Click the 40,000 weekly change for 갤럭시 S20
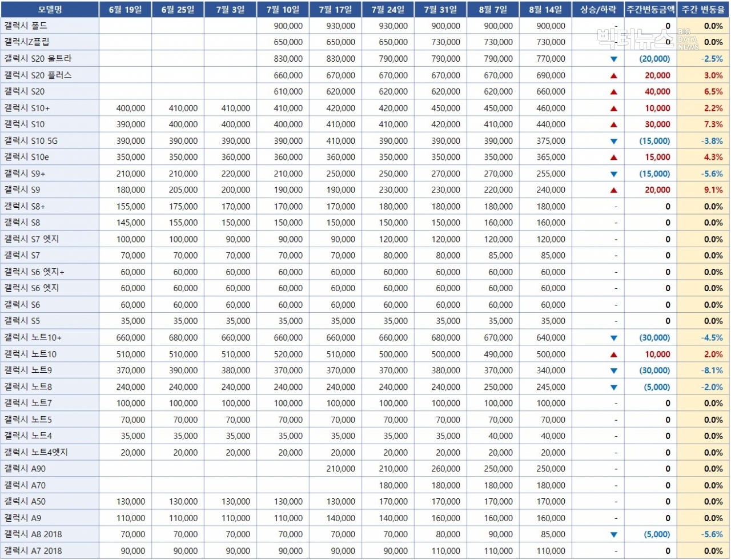731x560 pixels. click(x=657, y=92)
